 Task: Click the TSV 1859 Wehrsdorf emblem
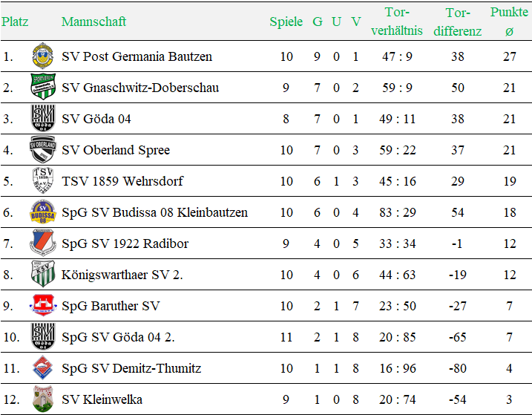[43, 180]
